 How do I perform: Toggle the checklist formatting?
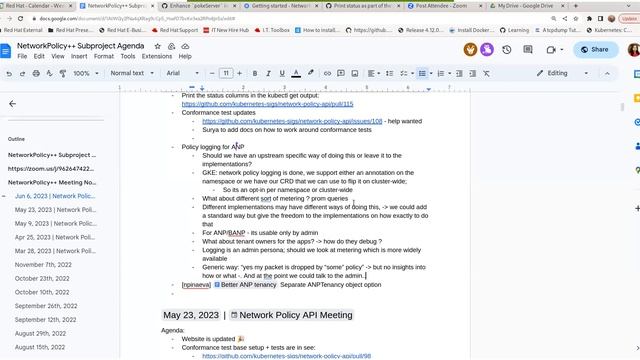point(403,73)
